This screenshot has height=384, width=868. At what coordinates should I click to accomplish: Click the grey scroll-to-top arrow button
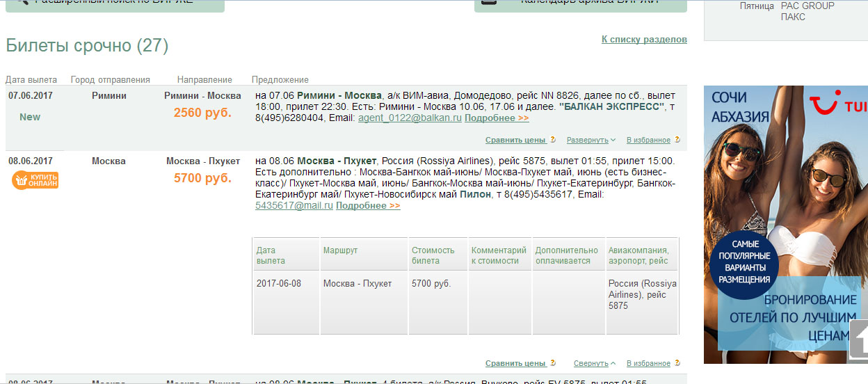click(x=858, y=340)
